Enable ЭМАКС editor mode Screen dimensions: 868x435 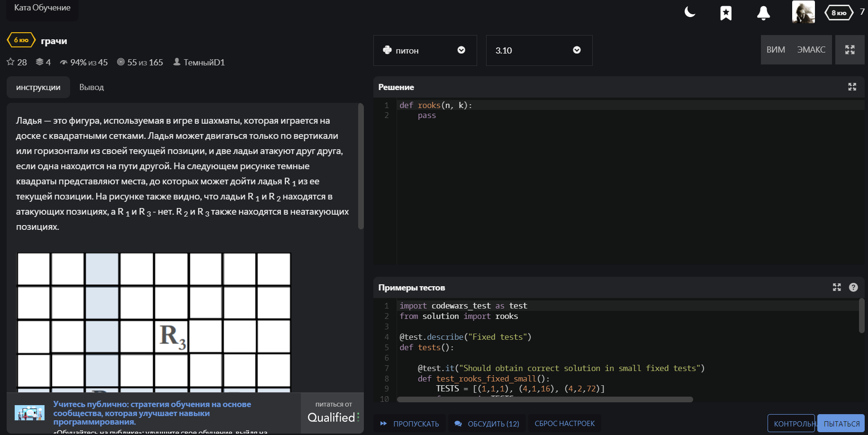click(x=811, y=50)
